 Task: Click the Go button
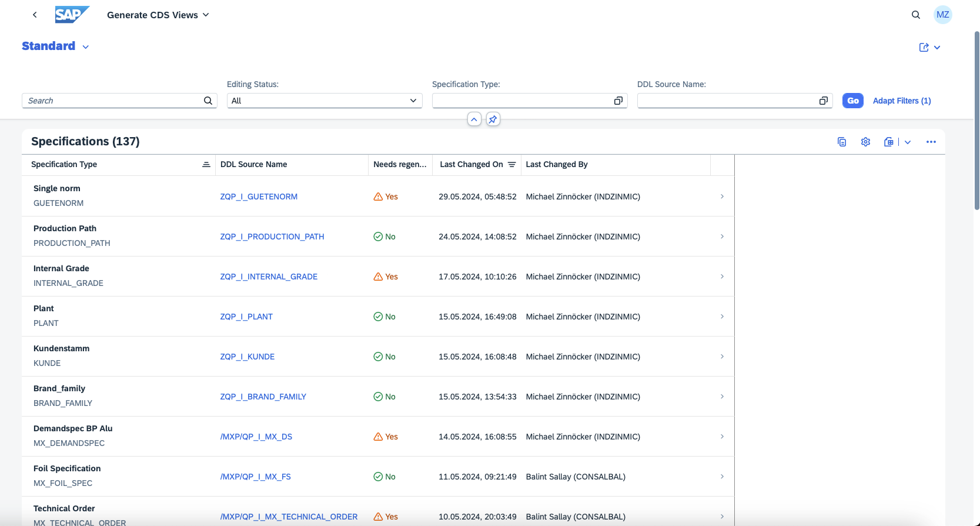[853, 101]
